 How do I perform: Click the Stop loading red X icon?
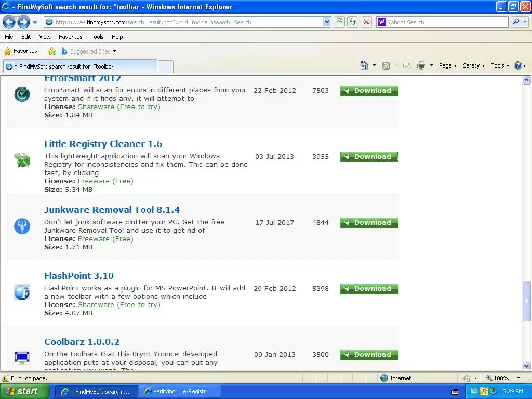366,22
